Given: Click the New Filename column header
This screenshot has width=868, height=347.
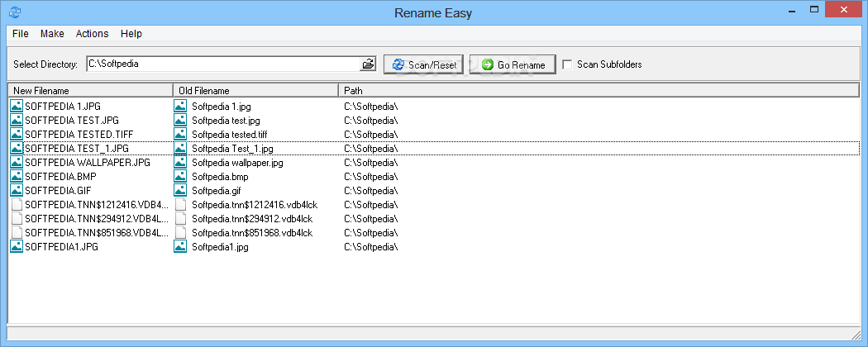Looking at the screenshot, I should click(90, 90).
